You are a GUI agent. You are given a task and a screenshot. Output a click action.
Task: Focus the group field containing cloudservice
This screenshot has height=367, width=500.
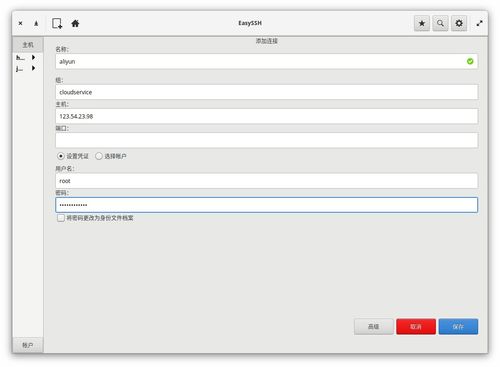tap(267, 92)
